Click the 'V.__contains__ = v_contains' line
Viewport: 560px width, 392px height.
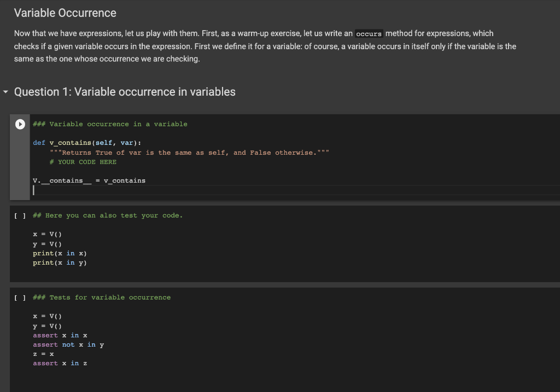[x=89, y=180]
